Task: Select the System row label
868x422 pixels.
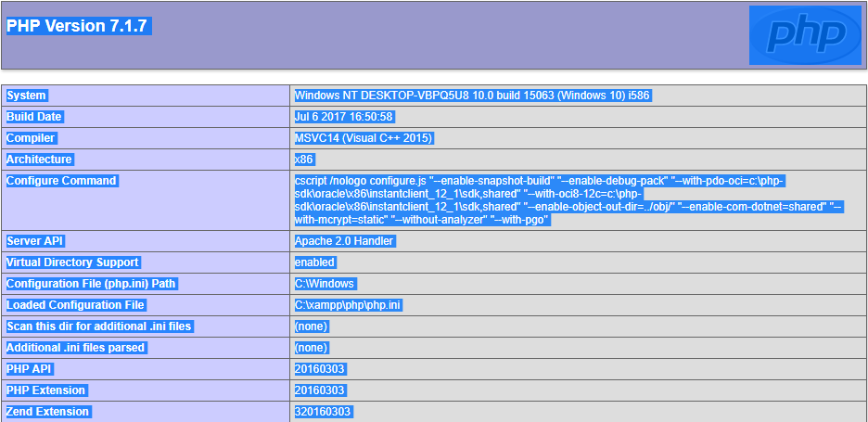Action: tap(27, 96)
